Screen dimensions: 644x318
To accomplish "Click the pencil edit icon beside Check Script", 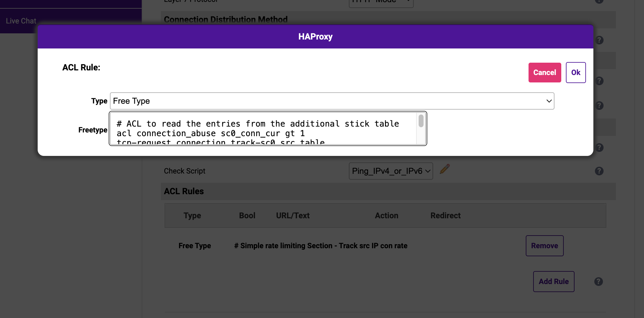I will [x=445, y=169].
